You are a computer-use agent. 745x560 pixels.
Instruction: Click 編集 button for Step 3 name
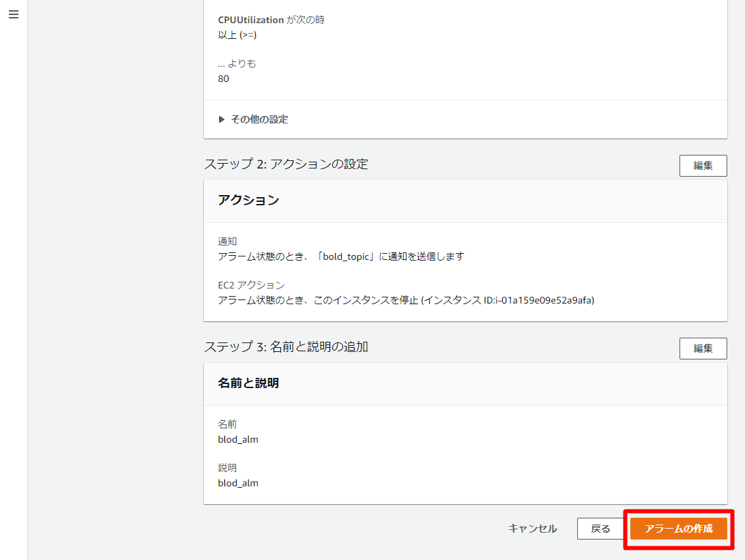[x=703, y=348]
